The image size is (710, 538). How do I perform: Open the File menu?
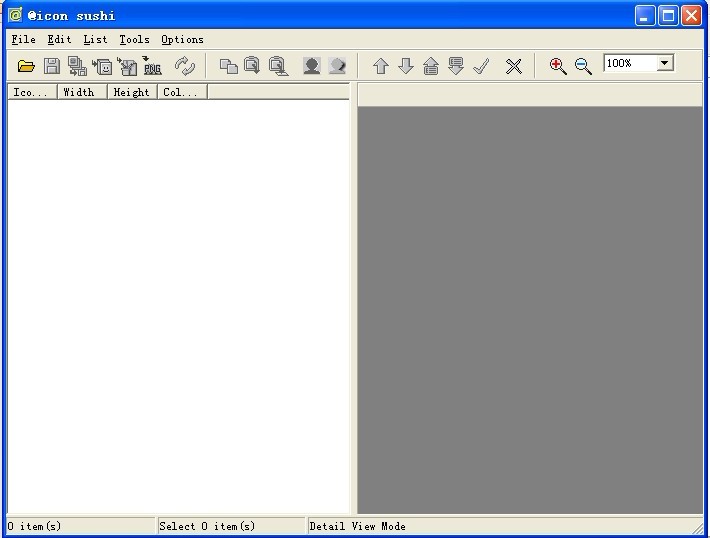pos(24,39)
